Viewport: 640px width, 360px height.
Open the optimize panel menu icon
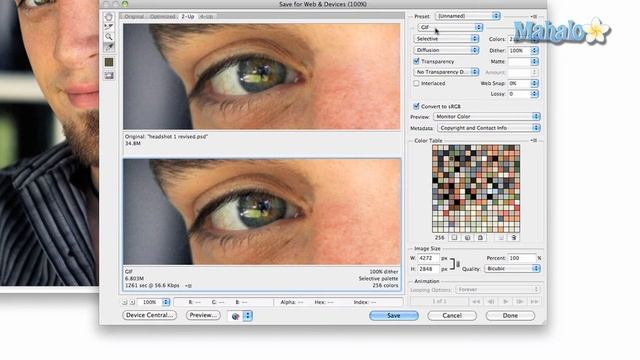click(533, 16)
